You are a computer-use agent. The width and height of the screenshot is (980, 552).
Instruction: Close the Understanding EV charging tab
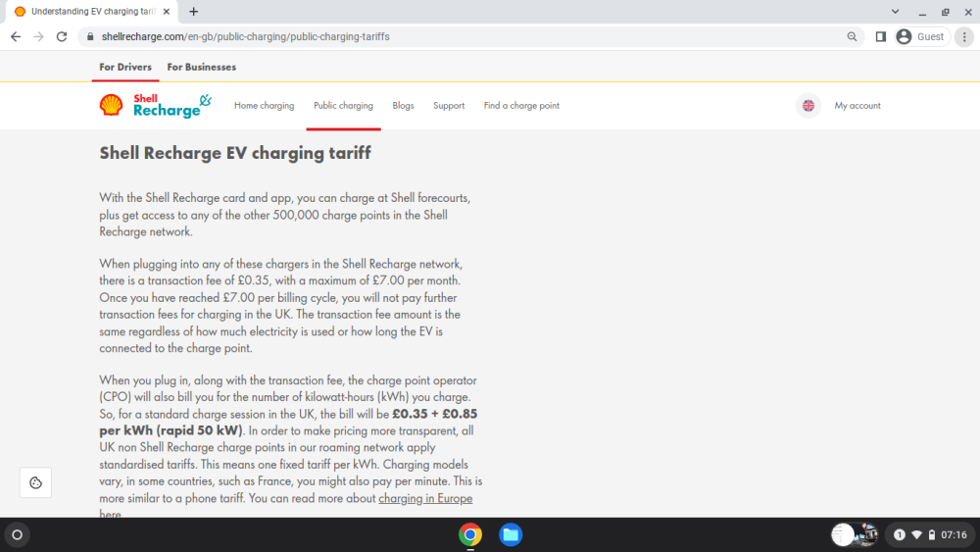tap(167, 11)
